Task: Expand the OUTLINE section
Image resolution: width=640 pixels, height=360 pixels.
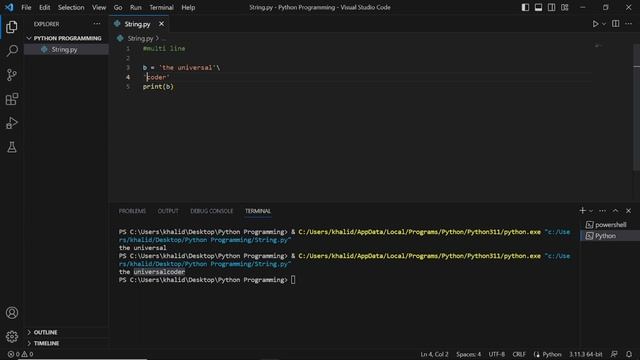Action: pos(45,332)
